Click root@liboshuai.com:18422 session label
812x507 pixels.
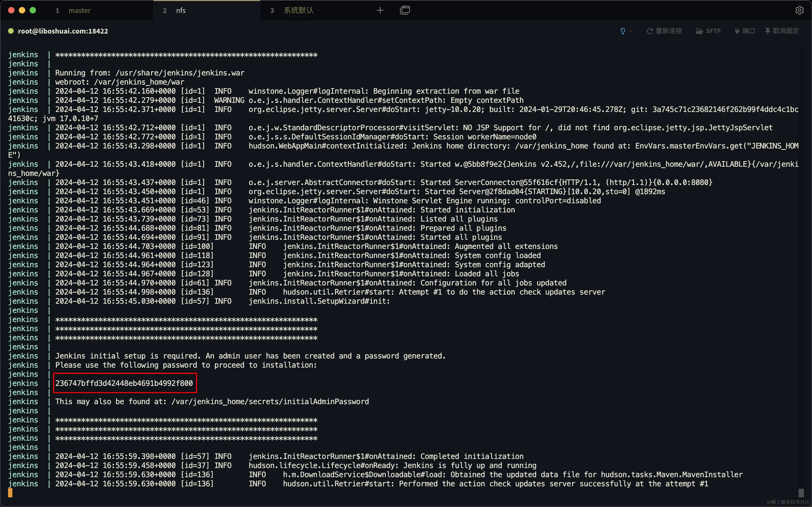point(63,31)
